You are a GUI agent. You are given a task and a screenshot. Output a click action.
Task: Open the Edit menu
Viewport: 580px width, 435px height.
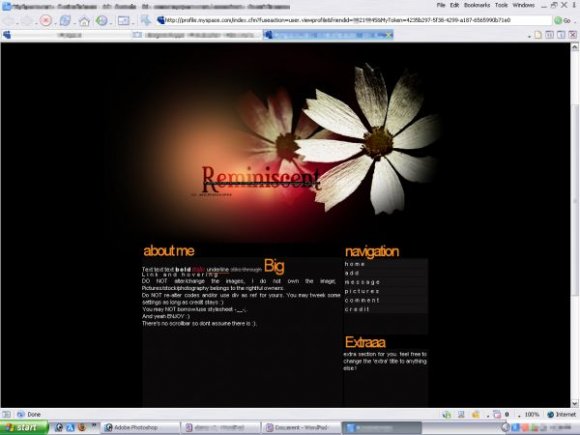coord(454,5)
